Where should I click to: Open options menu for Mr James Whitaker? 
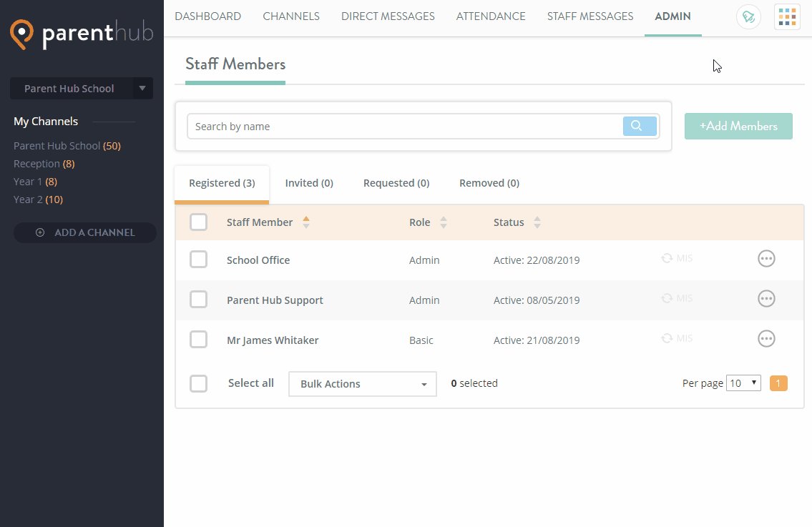tap(766, 338)
